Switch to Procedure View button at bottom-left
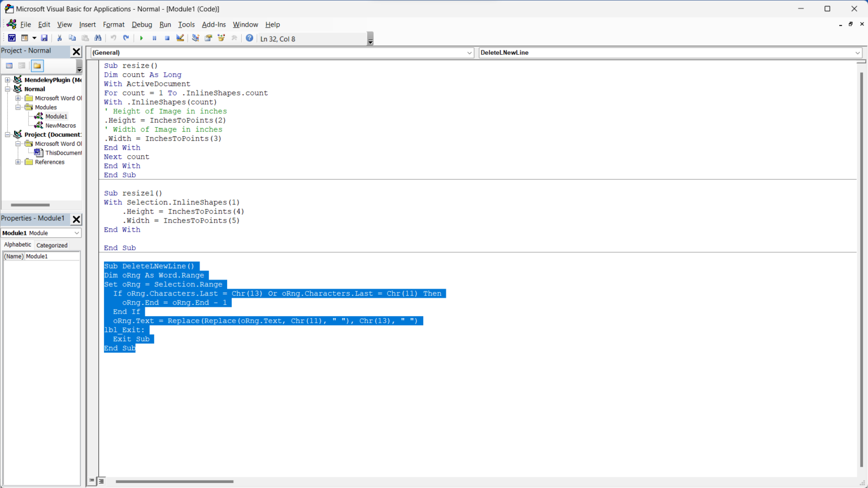The image size is (868, 488). coord(92,481)
